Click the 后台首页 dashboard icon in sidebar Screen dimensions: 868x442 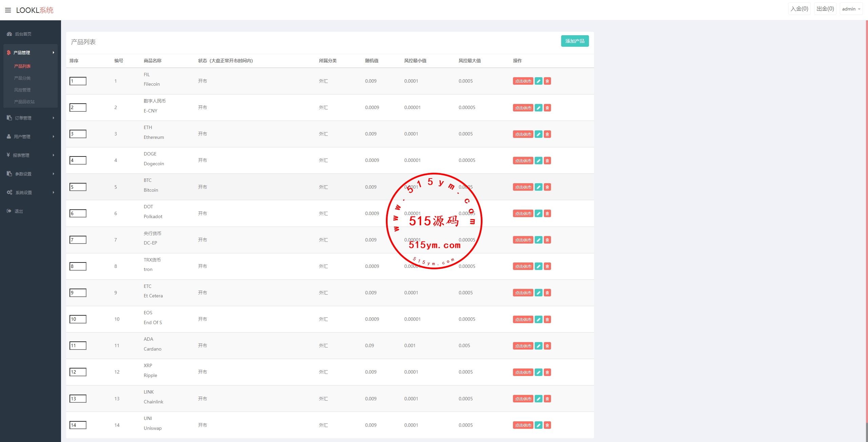pyautogui.click(x=9, y=34)
